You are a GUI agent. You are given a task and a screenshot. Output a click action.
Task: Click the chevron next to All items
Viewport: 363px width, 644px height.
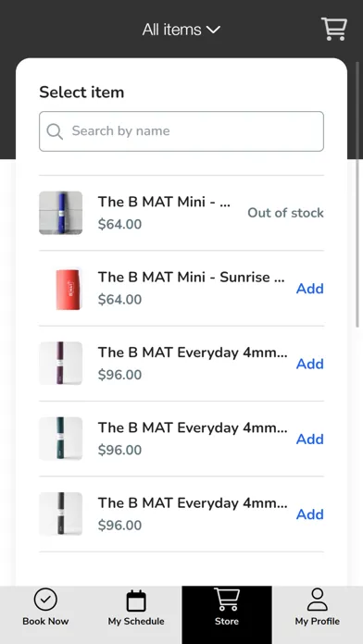click(x=213, y=30)
